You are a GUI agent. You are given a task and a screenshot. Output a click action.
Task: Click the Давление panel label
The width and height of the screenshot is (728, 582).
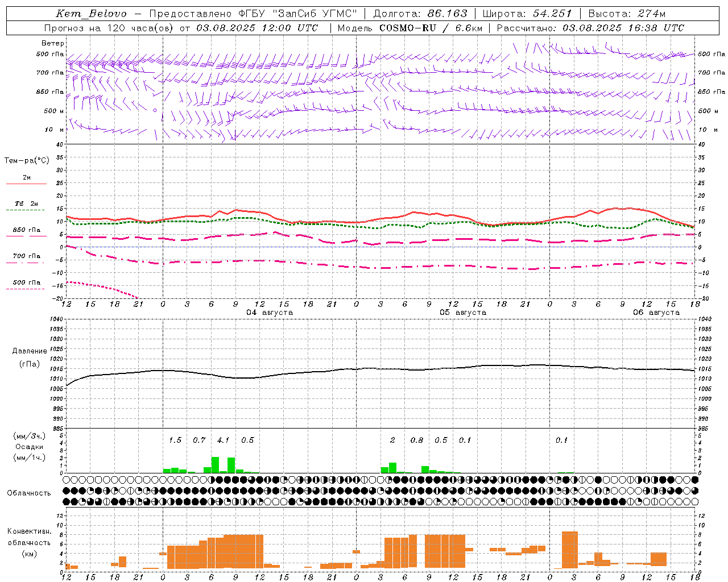click(x=30, y=351)
